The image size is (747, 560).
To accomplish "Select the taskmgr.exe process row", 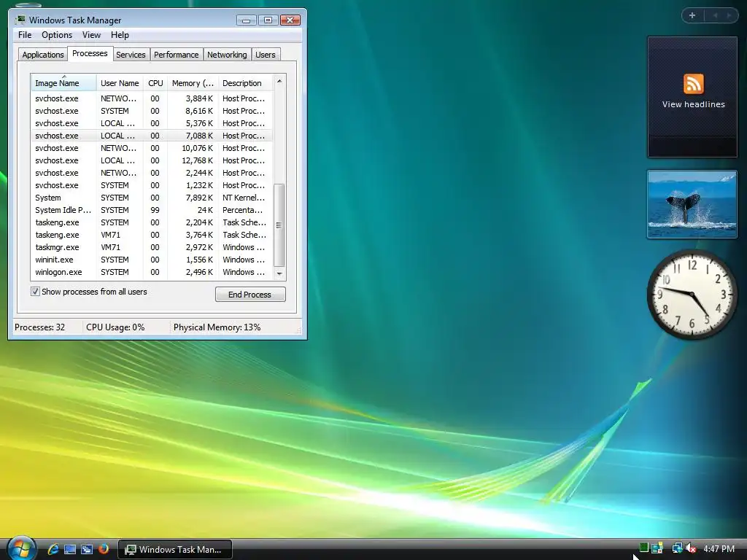I will click(152, 247).
